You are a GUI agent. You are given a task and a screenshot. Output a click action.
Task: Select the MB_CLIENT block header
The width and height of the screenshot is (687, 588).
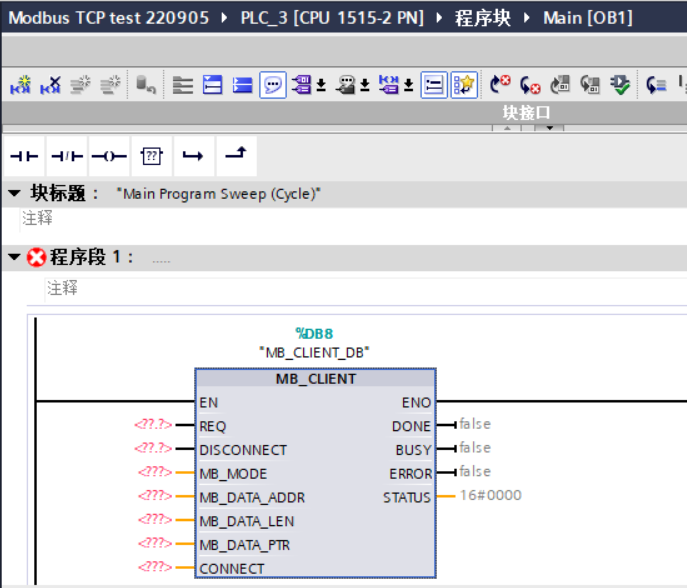(x=315, y=379)
